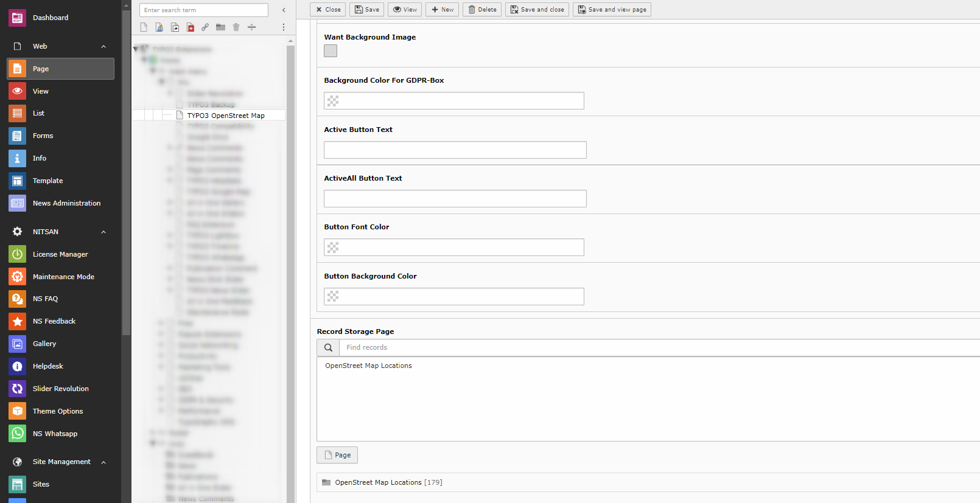The width and height of the screenshot is (980, 503).
Task: Collapse the Web module group
Action: click(103, 46)
